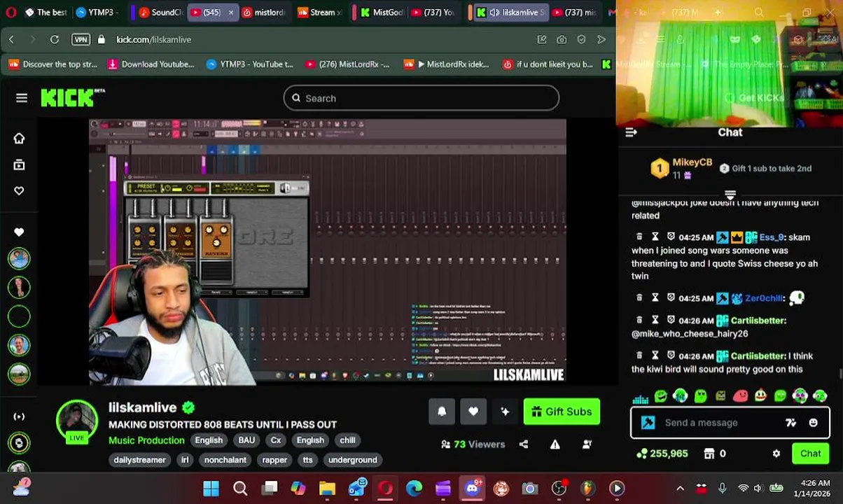Image resolution: width=843 pixels, height=504 pixels.
Task: Collapse the chat panel
Action: [x=631, y=132]
